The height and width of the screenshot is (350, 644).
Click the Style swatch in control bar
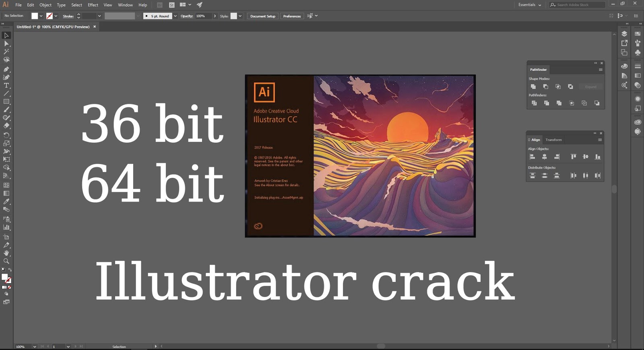233,16
